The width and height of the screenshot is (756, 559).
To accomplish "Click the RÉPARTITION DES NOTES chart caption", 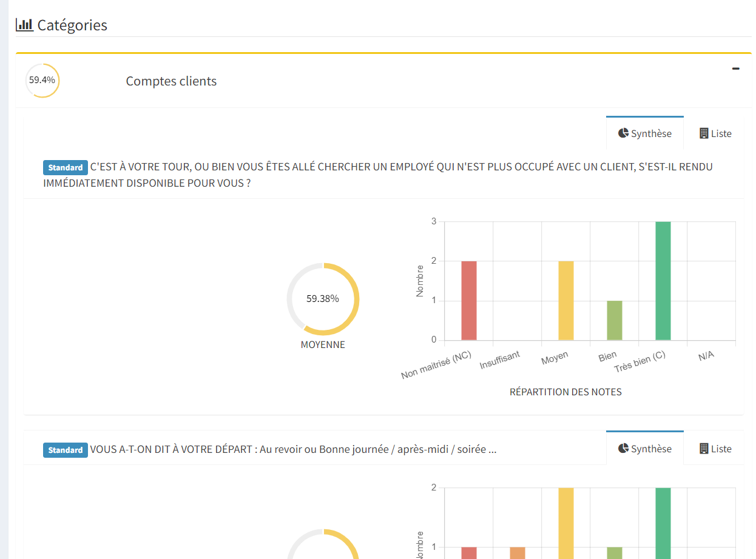I will [565, 392].
